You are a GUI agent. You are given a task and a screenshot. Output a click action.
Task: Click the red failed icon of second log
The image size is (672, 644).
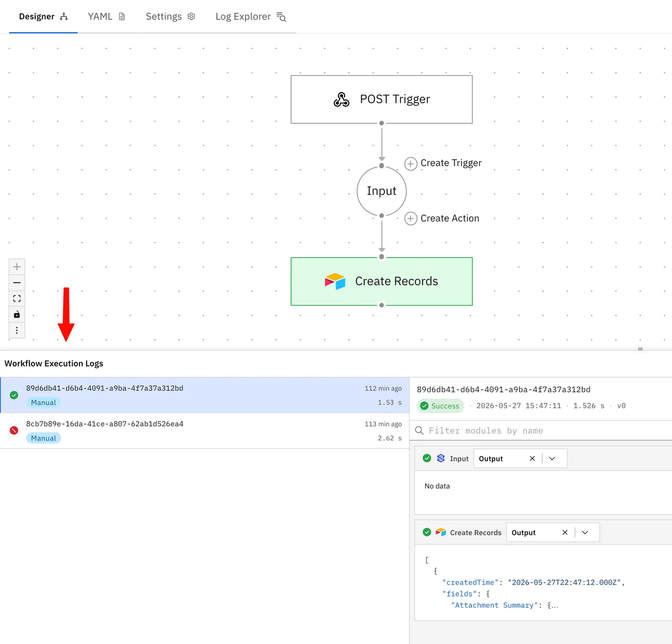[x=14, y=431]
